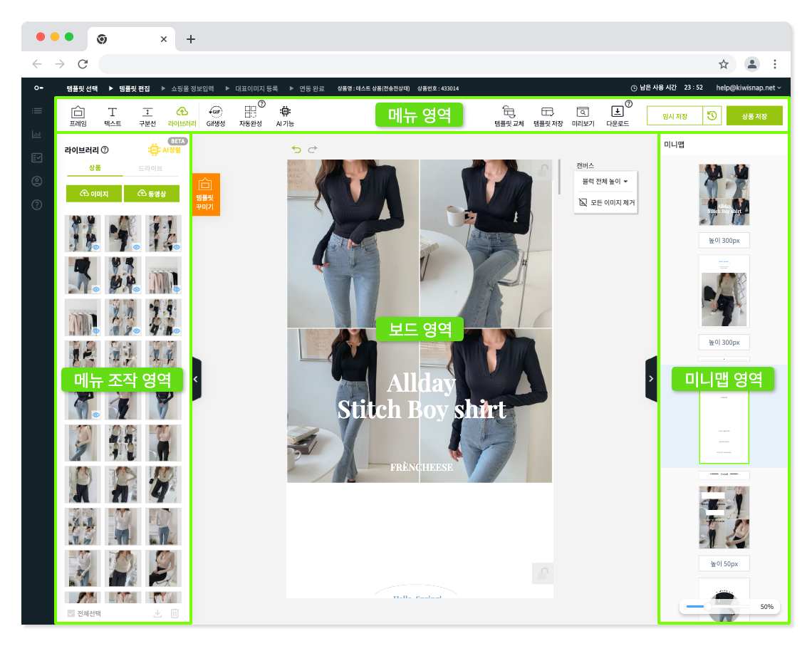Image resolution: width=812 pixels, height=646 pixels.
Task: Choose the 구분선 divider tool
Action: coord(147,116)
